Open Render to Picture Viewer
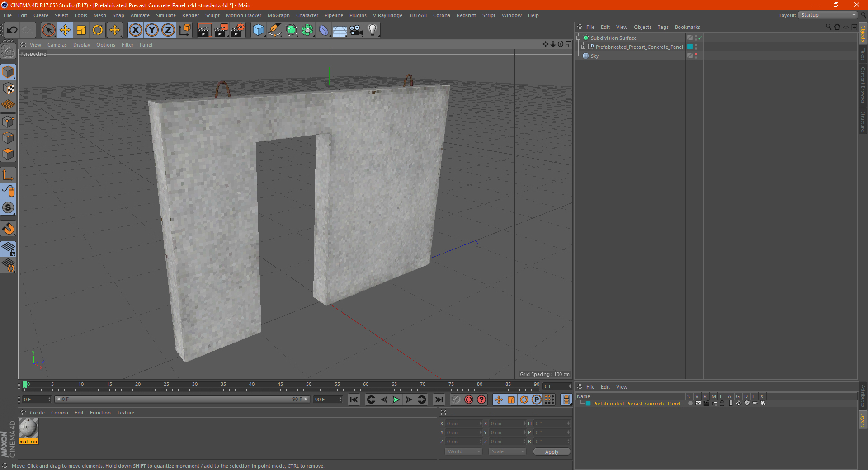 click(x=221, y=30)
